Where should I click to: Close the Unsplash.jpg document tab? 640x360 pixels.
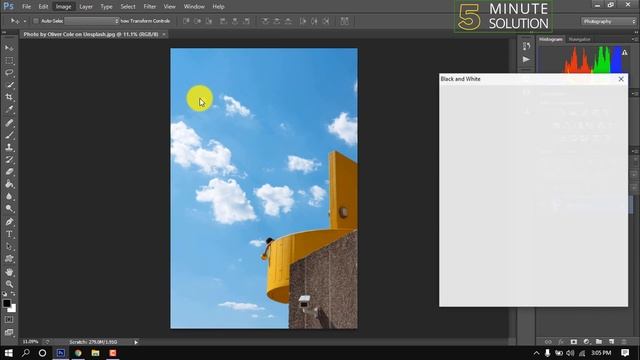click(x=164, y=34)
